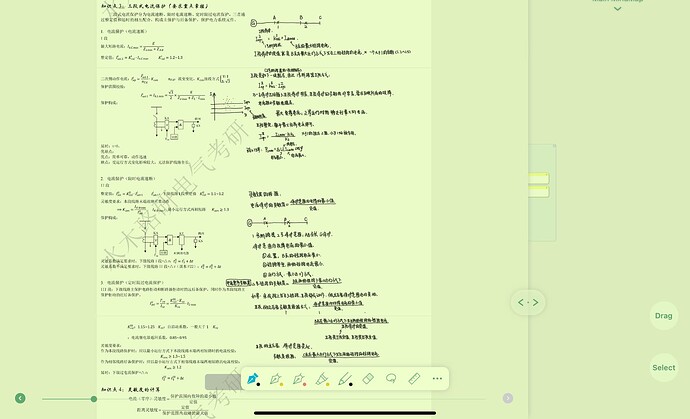Image resolution: width=690 pixels, height=419 pixels.
Task: Tap the gray block beside pen toolbar
Action: [223, 382]
